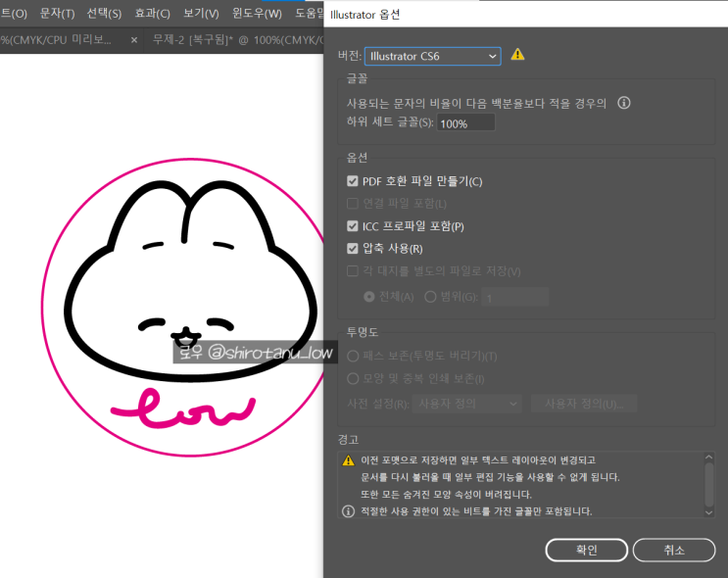Image resolution: width=728 pixels, height=578 pixels.
Task: Click the warning list scrollbar thumb
Action: tap(708, 485)
